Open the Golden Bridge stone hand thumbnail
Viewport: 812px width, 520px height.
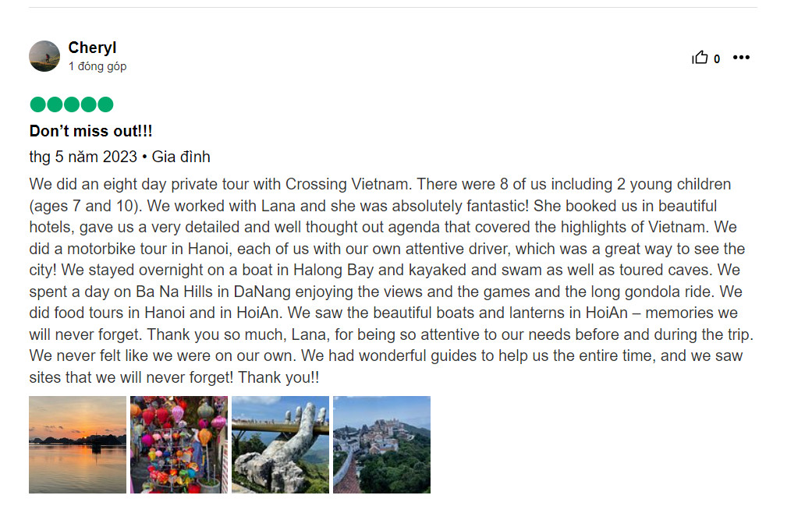pos(280,444)
